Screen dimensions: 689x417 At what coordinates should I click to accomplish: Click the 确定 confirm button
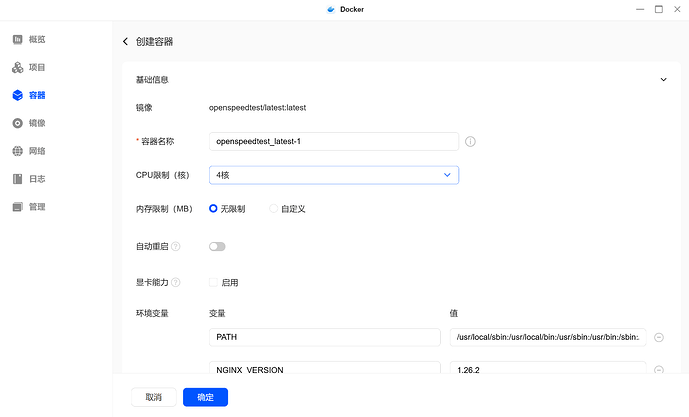205,397
